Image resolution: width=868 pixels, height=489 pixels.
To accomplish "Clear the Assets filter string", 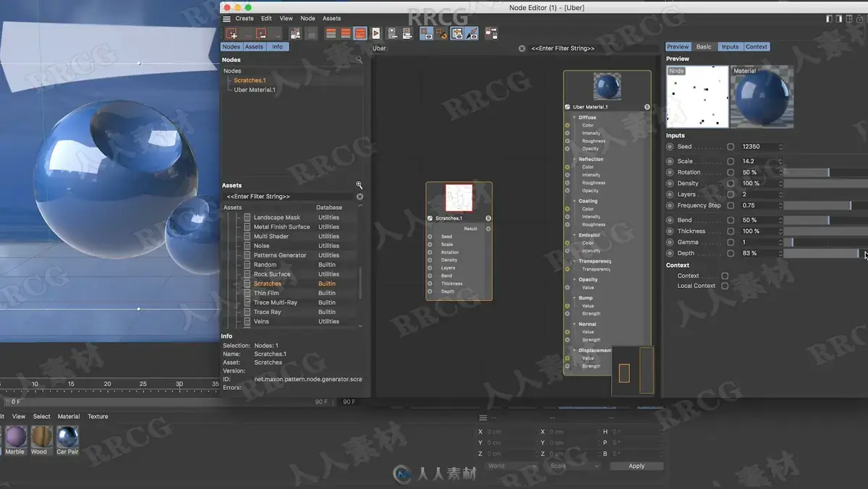I will coord(359,197).
